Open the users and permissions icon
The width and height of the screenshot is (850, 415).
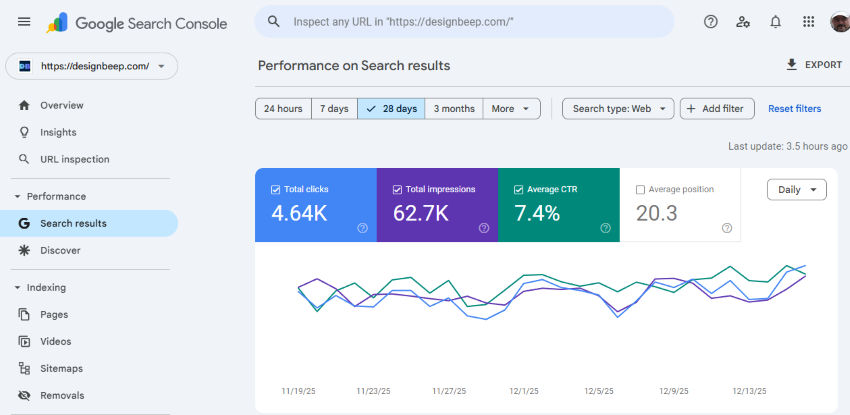(x=743, y=22)
